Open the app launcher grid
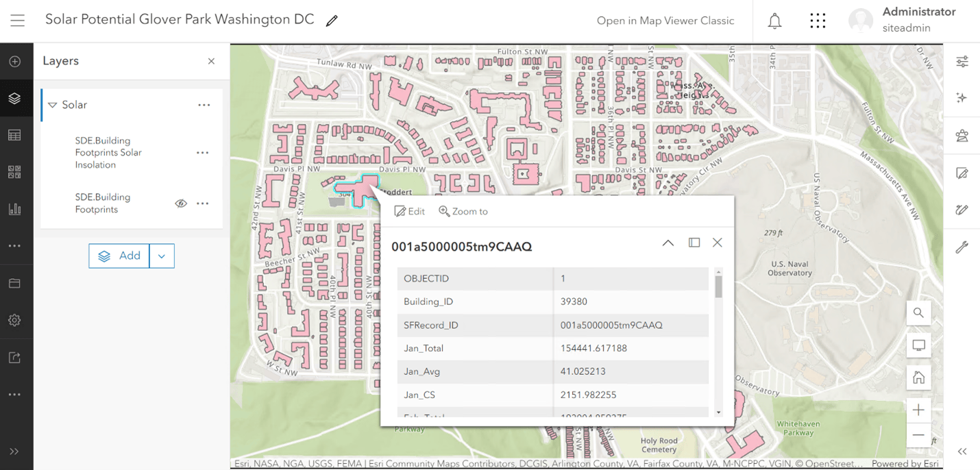 pyautogui.click(x=818, y=21)
